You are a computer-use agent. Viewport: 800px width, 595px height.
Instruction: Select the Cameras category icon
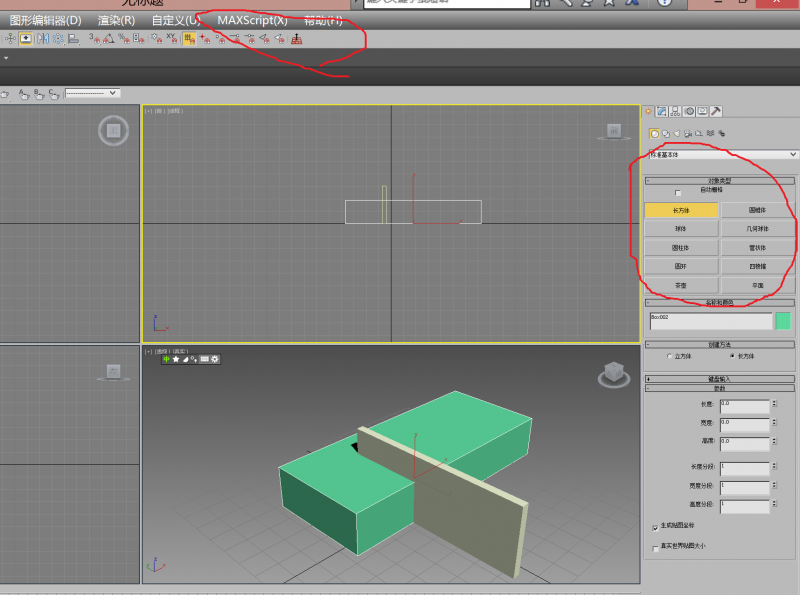[688, 133]
